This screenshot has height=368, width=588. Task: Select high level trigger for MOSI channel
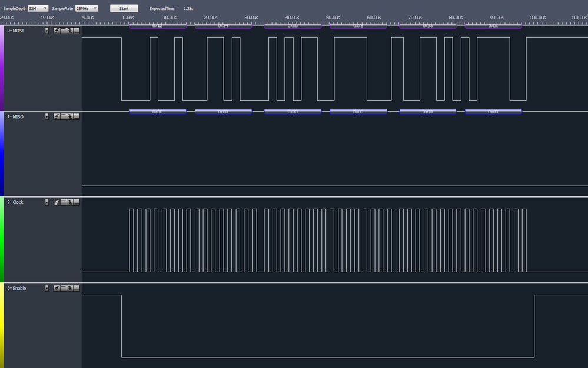63,30
